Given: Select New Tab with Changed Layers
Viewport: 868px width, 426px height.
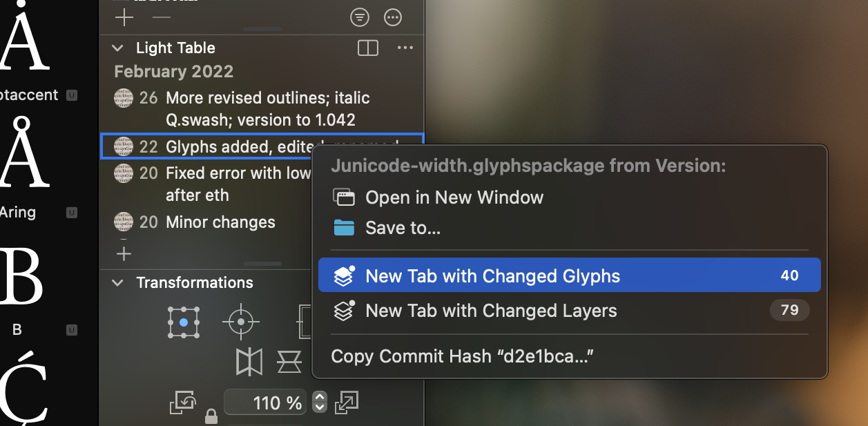Looking at the screenshot, I should 490,311.
